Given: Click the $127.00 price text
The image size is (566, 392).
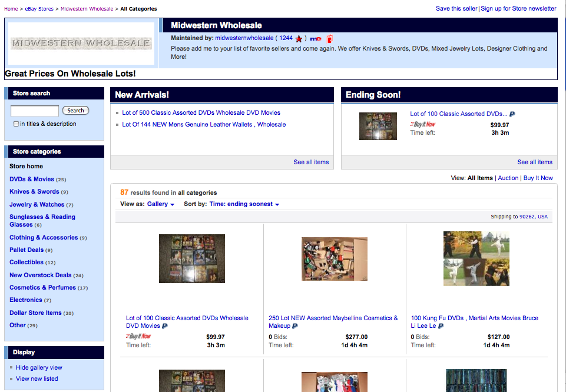Looking at the screenshot, I should pos(498,337).
